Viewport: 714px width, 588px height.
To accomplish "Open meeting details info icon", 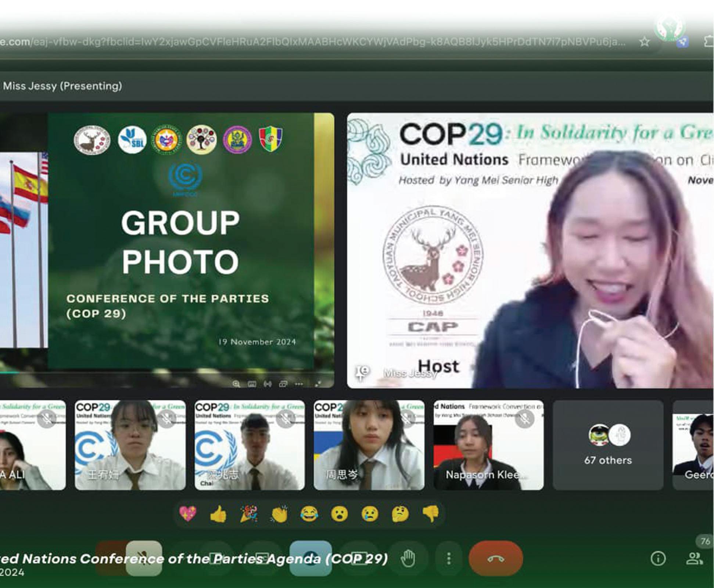I will pyautogui.click(x=658, y=559).
